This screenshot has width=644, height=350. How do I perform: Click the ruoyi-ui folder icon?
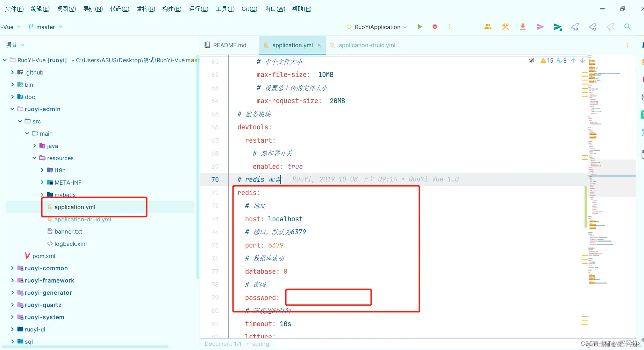[20, 329]
